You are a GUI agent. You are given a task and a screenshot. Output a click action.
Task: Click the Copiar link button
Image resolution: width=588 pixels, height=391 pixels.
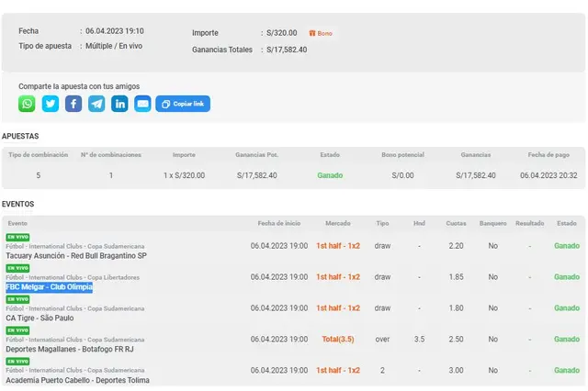point(183,104)
